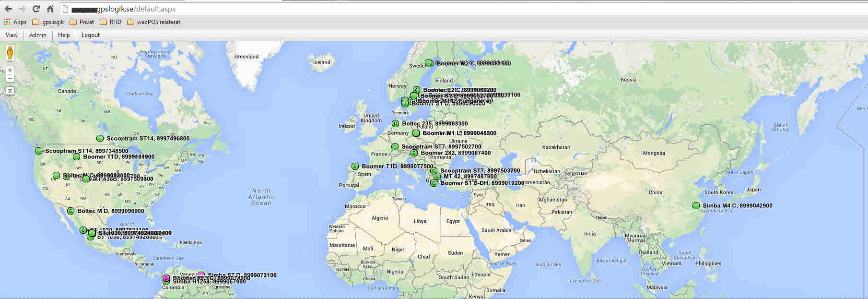
Task: Select the Scooptram ST14 8997348500 marker
Action: tap(38, 151)
